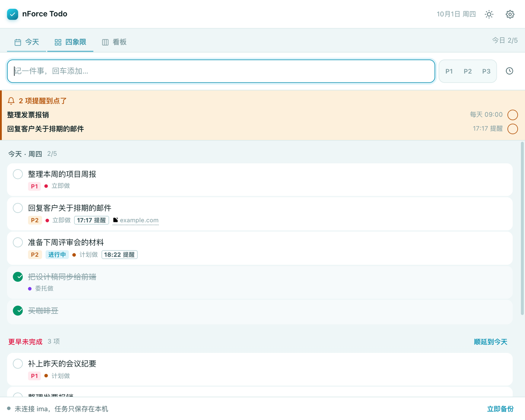Switch to the 看板 tab

point(114,42)
